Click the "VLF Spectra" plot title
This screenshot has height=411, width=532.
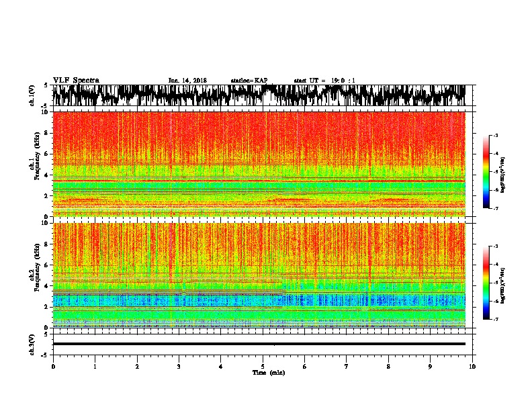(x=76, y=81)
